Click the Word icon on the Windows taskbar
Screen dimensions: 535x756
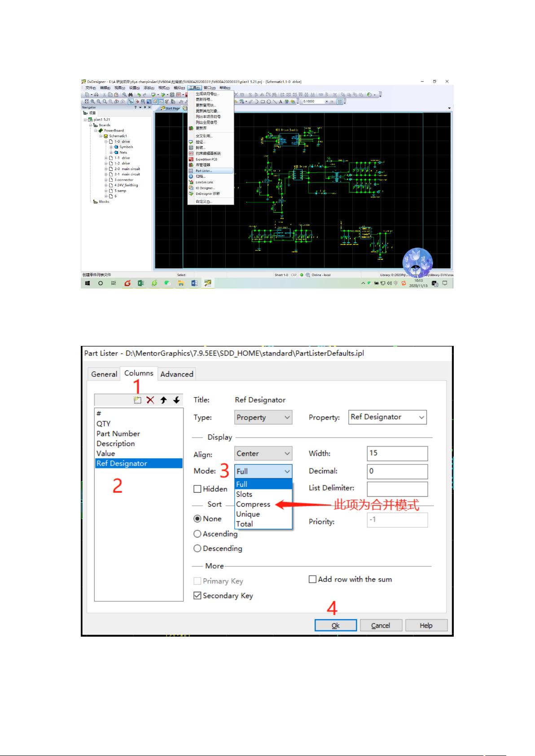tap(194, 283)
